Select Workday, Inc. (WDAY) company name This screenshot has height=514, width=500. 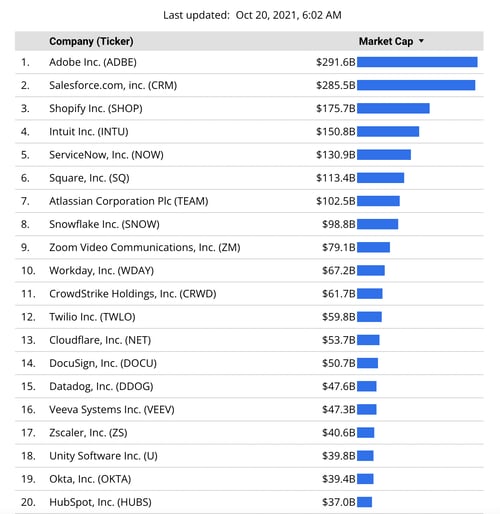(101, 271)
